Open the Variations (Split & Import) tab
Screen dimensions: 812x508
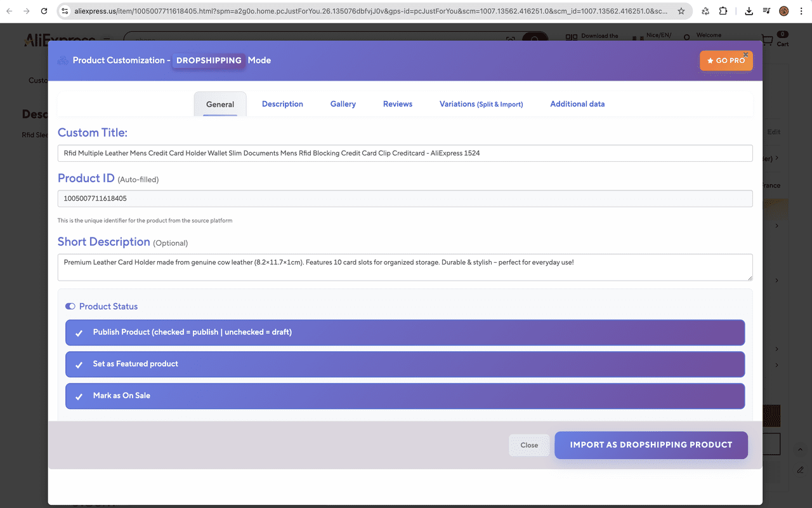(x=481, y=104)
